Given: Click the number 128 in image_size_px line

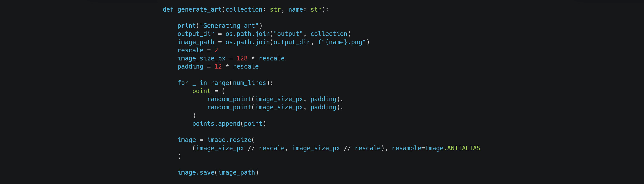Looking at the screenshot, I should click(x=242, y=58).
